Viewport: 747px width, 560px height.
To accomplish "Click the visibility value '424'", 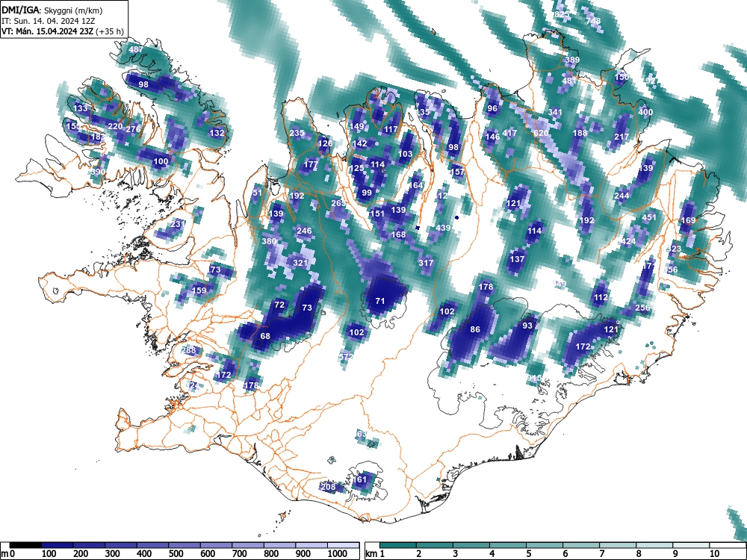I will [628, 241].
